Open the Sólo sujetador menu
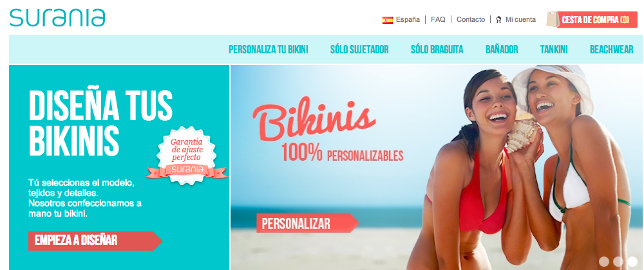The width and height of the screenshot is (644, 270). point(359,50)
